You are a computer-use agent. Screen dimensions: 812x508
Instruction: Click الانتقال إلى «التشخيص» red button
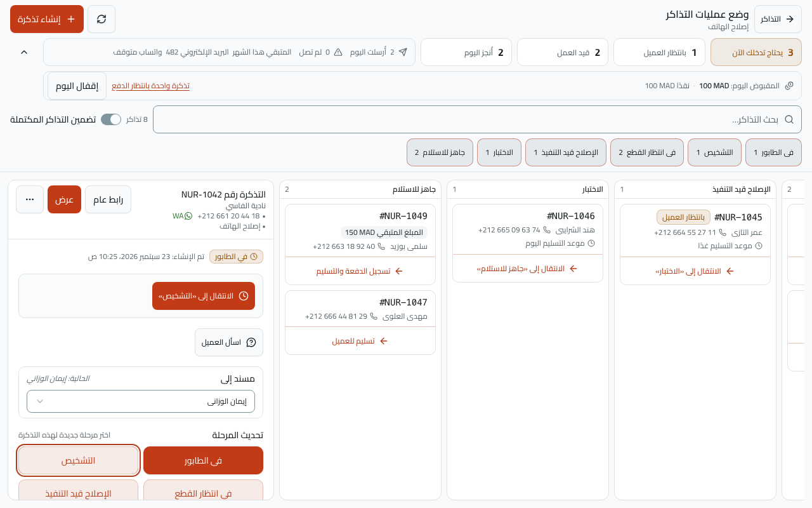pyautogui.click(x=204, y=296)
